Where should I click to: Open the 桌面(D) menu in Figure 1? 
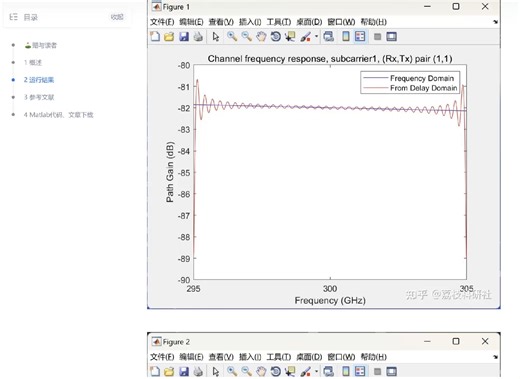tap(309, 22)
